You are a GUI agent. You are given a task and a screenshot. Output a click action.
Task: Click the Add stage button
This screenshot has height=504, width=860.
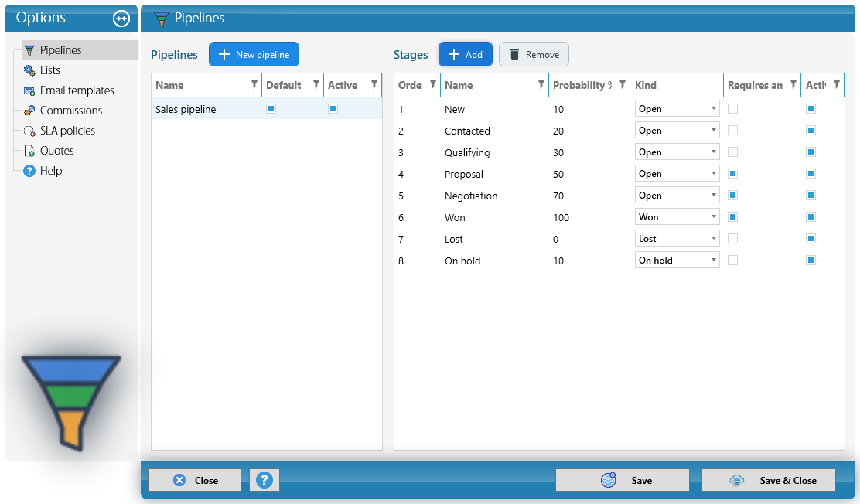coord(465,54)
